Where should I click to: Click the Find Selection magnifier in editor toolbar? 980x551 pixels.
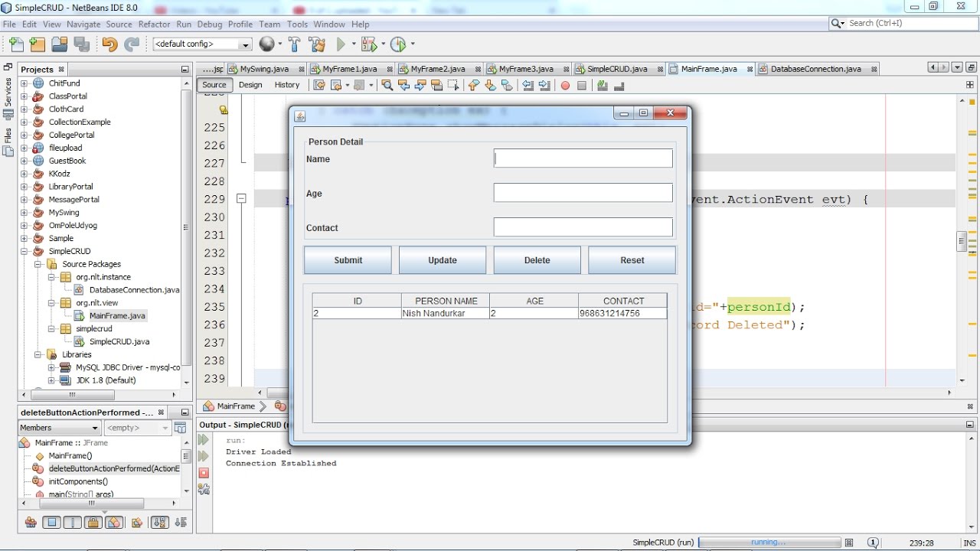pyautogui.click(x=387, y=85)
